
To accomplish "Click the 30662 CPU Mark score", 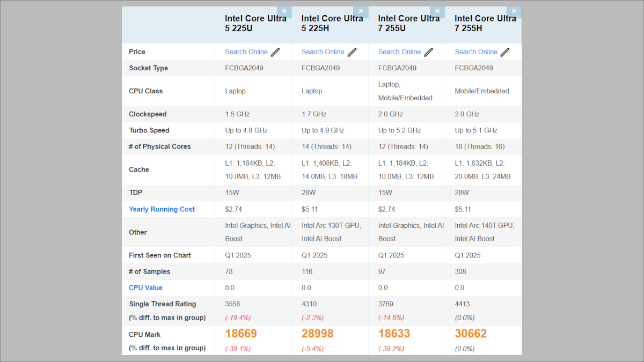I will coord(471,334).
